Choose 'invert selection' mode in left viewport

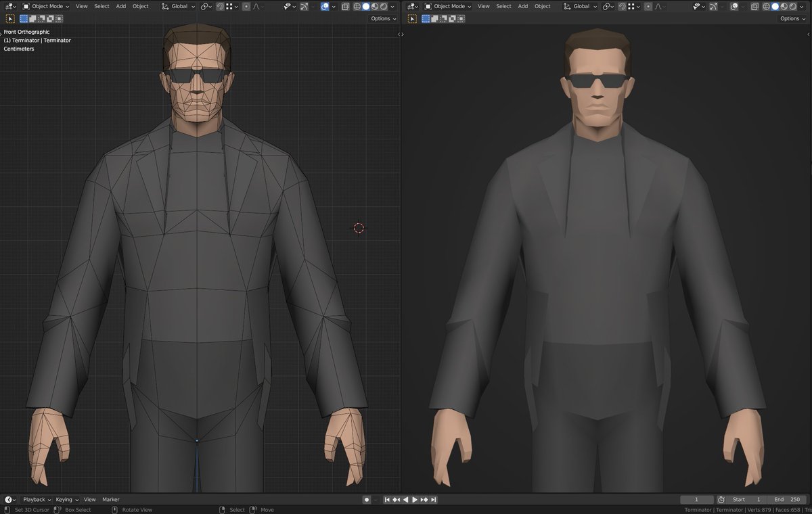click(x=50, y=19)
